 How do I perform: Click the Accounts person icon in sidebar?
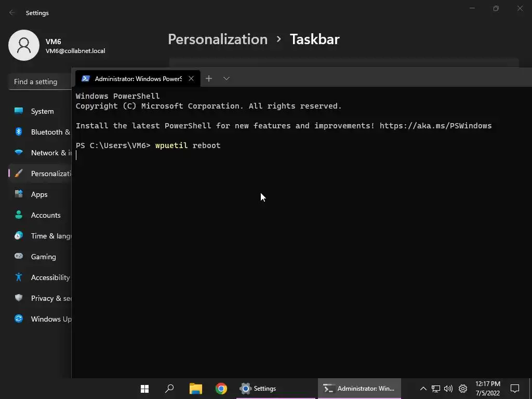[19, 215]
